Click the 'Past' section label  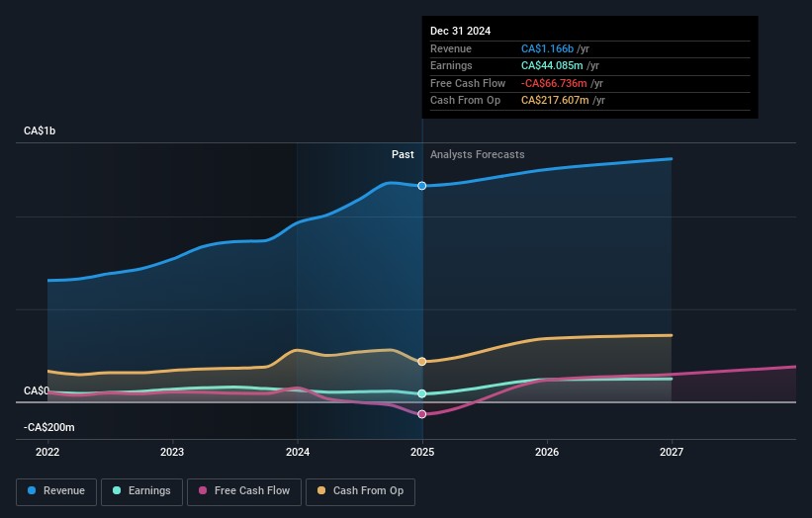[x=403, y=155]
